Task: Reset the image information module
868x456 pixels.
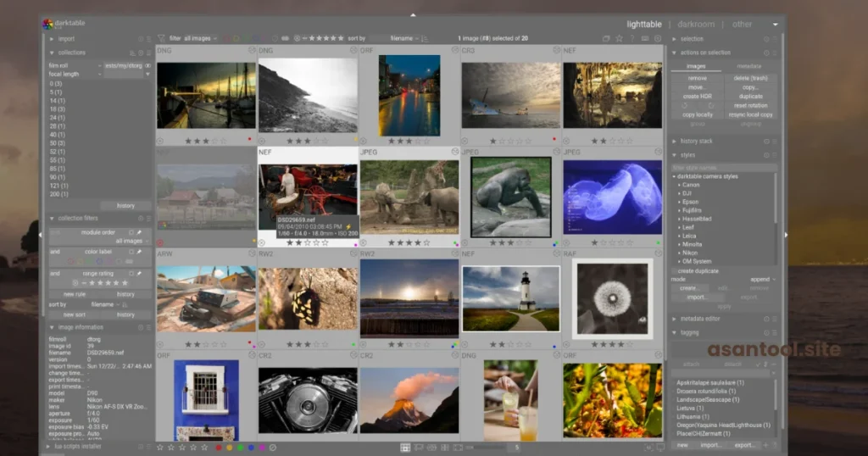Action: (x=141, y=328)
